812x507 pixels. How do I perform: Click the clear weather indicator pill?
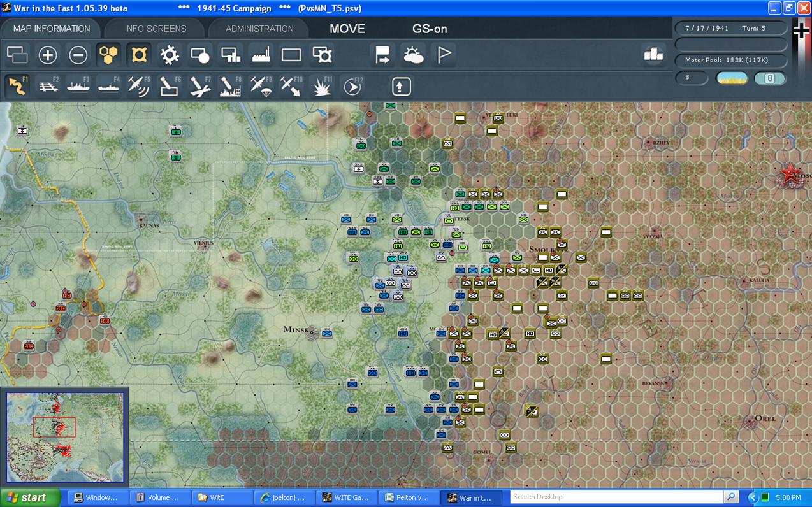point(732,78)
